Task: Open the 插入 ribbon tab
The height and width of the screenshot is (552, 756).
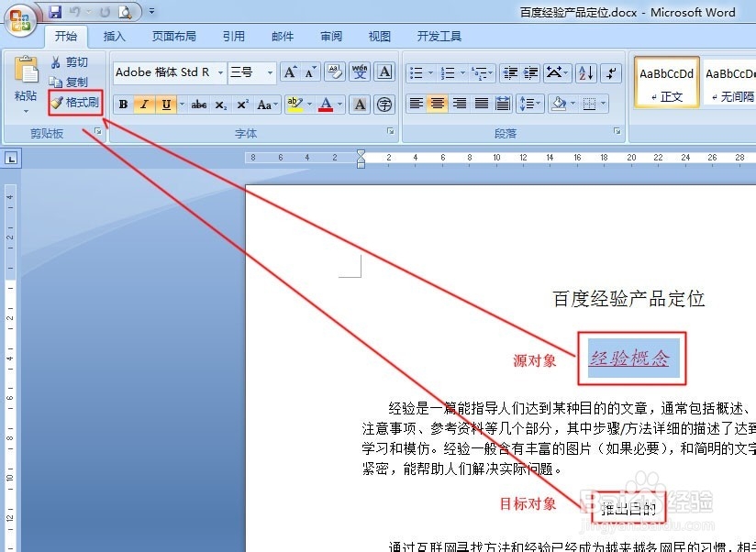Action: pos(115,36)
